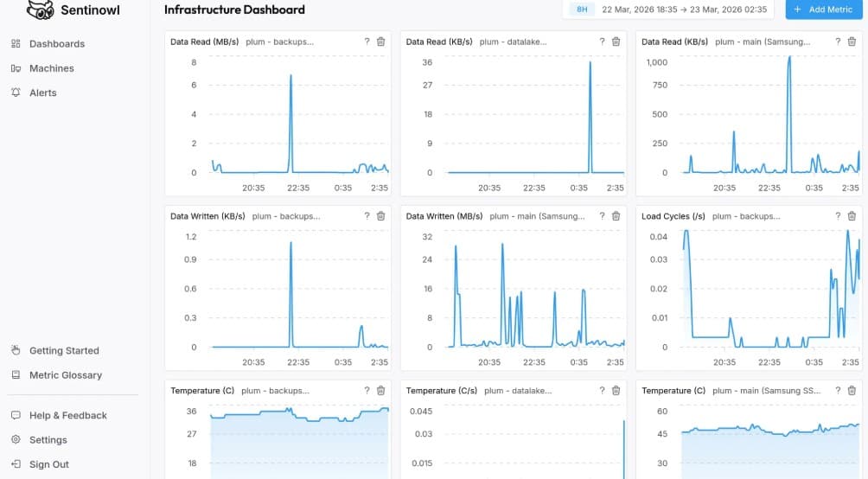Click the Help & Feedback chat icon
The height and width of the screenshot is (479, 868).
[x=16, y=415]
